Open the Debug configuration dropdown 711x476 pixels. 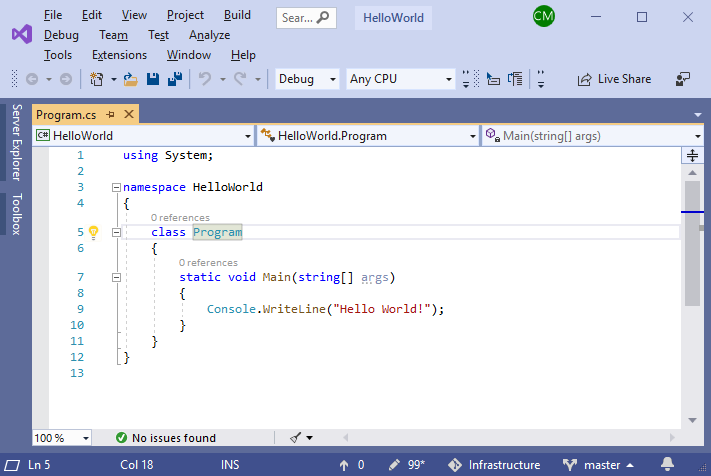pyautogui.click(x=307, y=79)
